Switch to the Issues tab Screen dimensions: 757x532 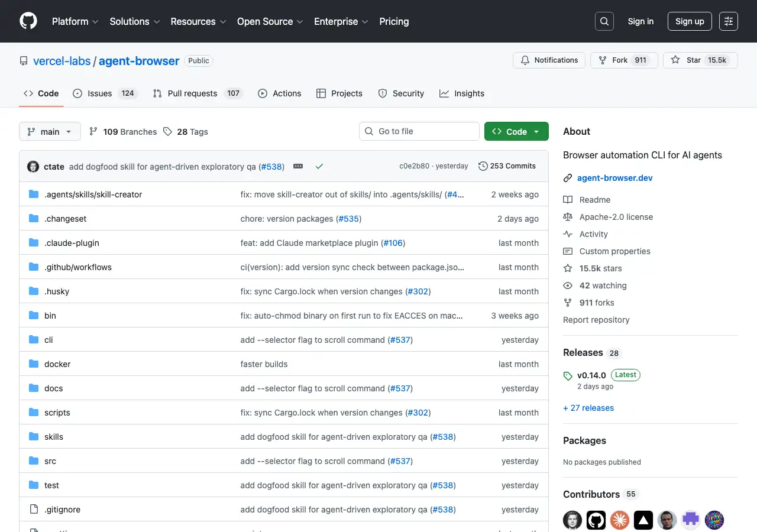[x=98, y=93]
